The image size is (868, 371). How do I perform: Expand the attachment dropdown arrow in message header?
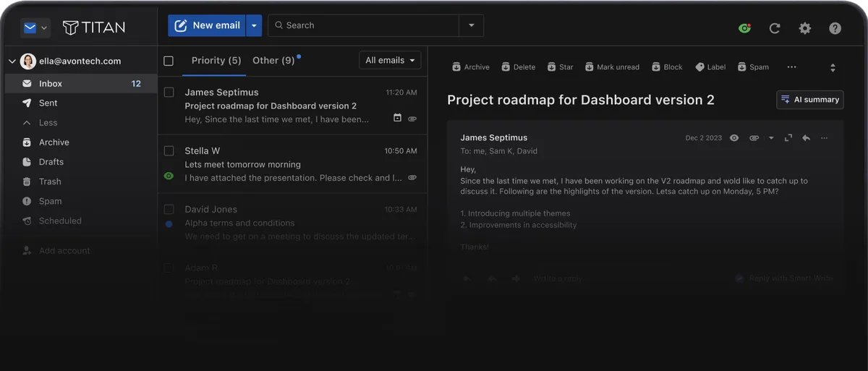pos(771,137)
